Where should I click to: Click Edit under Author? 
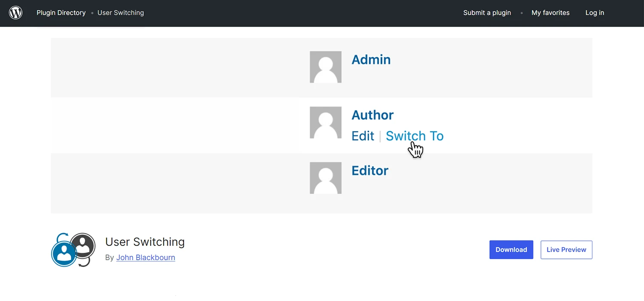click(363, 136)
